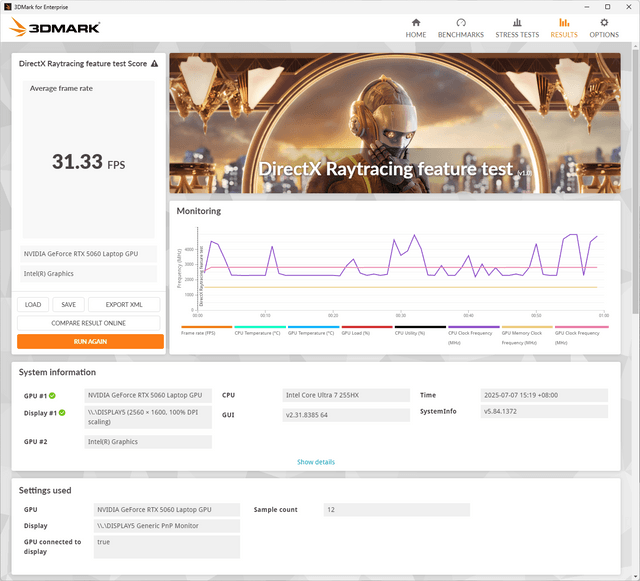
Task: Click the Monitoring heading
Action: click(x=198, y=211)
